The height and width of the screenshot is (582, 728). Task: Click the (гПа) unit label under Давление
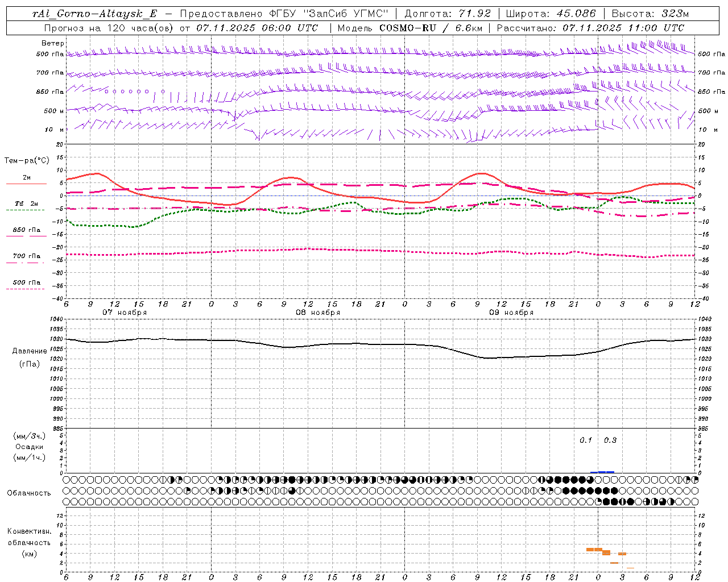pos(29,364)
